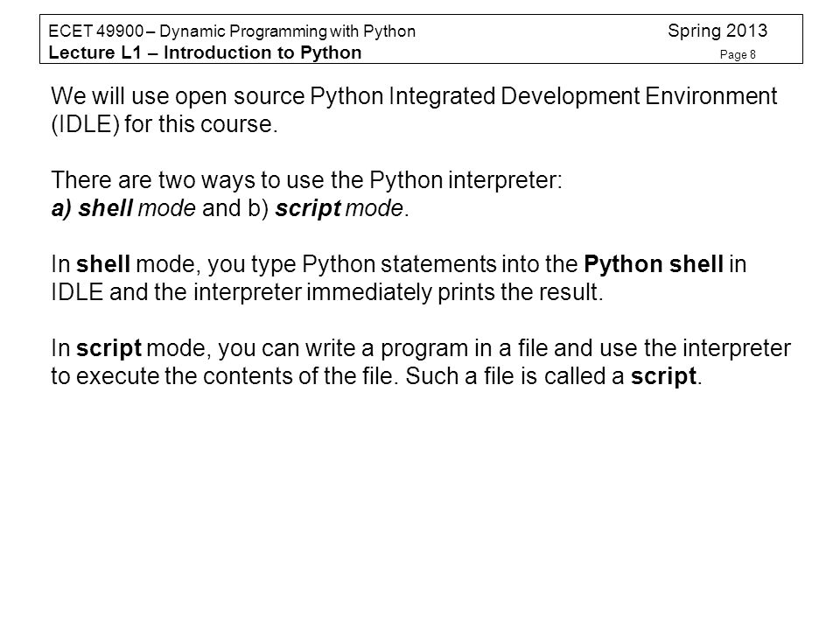The width and height of the screenshot is (840, 630).
Task: Click the line 'IDLE and the interpreter immediately prints the result.'
Action: point(327,292)
